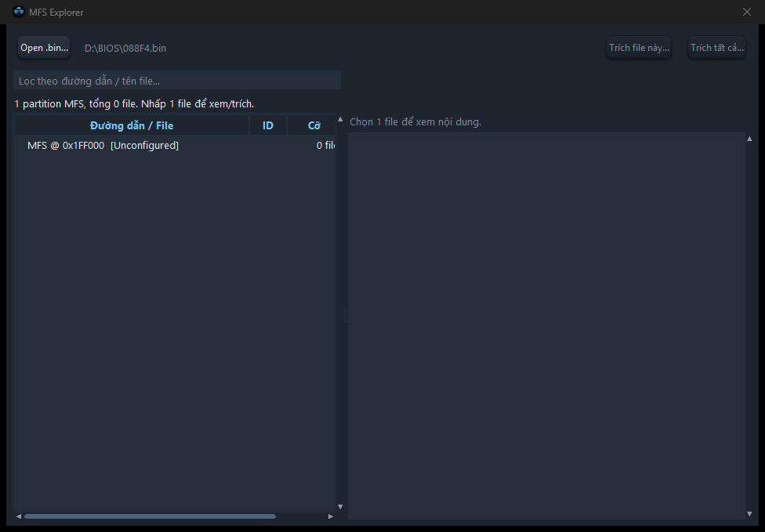Viewport: 765px width, 532px height.
Task: Click inside the empty content preview pane
Action: pos(546,326)
